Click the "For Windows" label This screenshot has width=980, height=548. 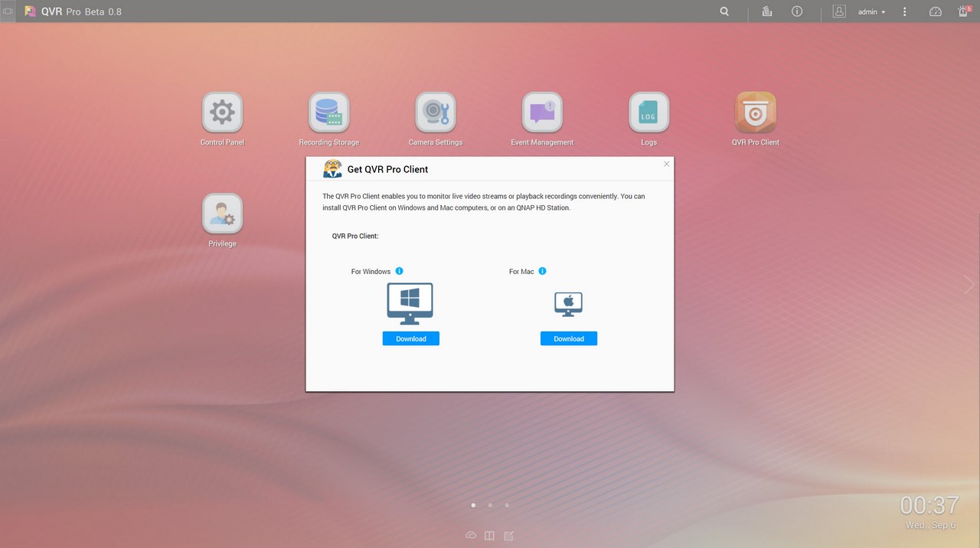[x=371, y=272]
